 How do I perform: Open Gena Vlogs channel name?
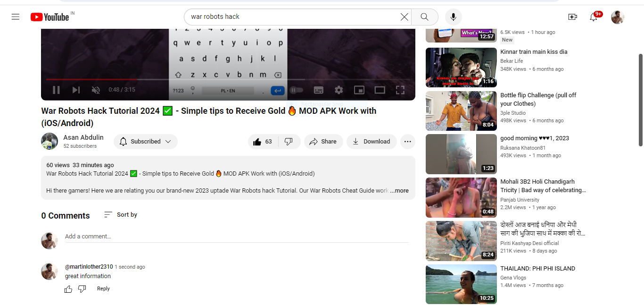click(513, 278)
